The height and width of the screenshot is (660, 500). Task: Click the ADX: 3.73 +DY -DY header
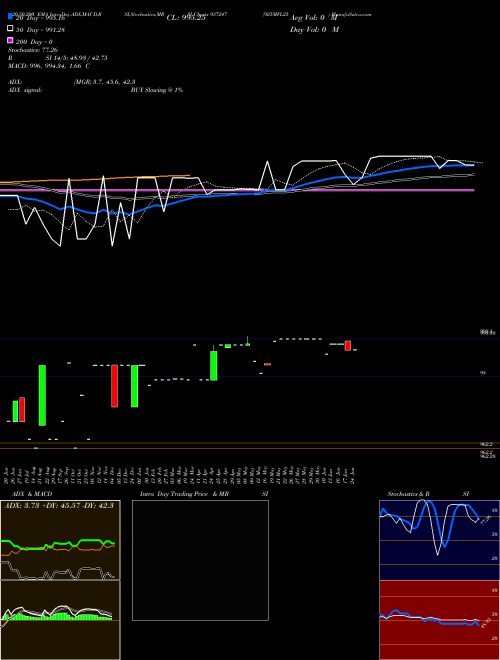[59, 505]
